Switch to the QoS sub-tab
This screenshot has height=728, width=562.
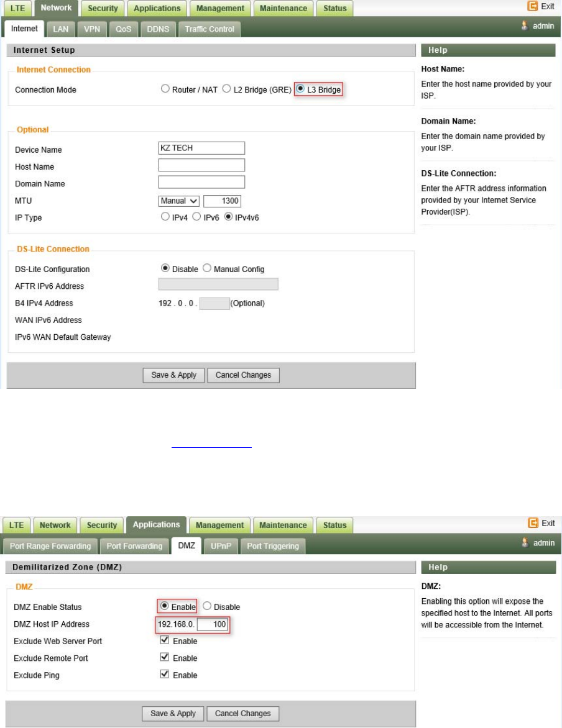coord(124,29)
